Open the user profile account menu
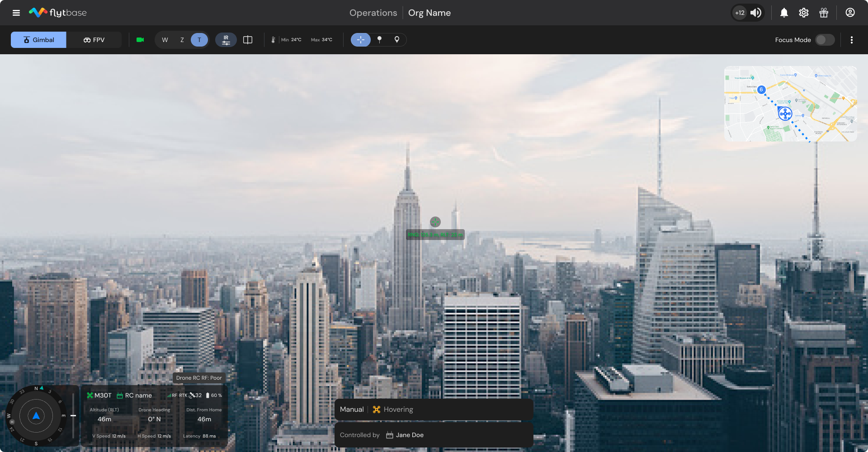Viewport: 868px width, 452px height. pos(850,13)
